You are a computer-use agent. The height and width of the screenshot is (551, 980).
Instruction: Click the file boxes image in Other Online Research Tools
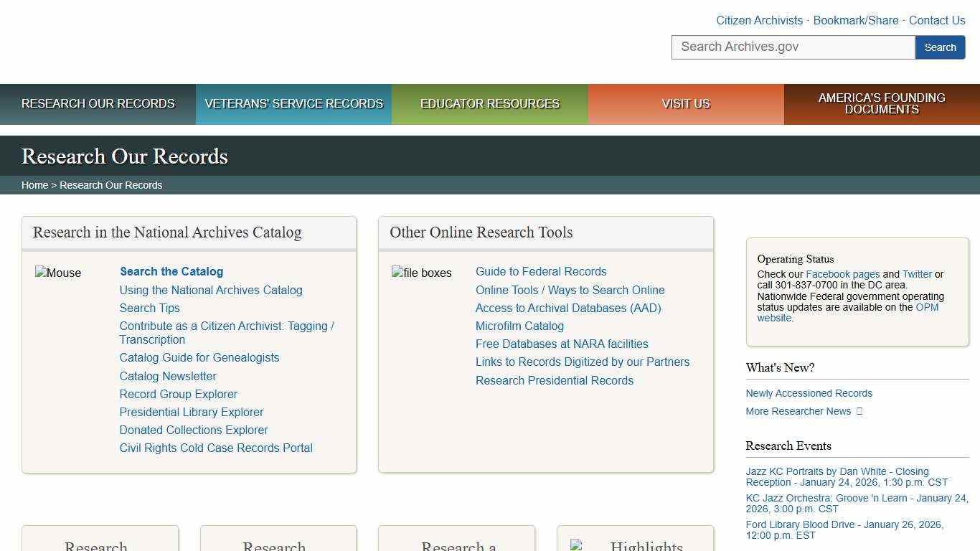coord(422,273)
